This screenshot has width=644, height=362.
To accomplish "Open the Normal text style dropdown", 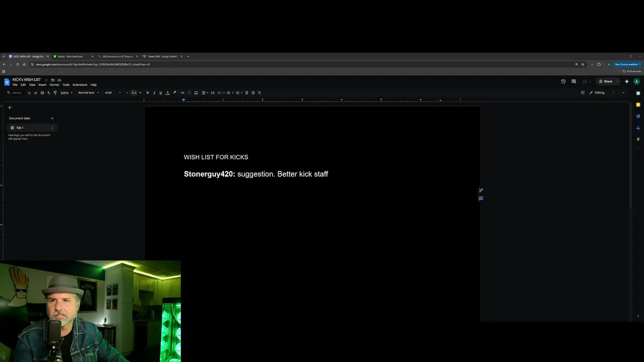I will pyautogui.click(x=88, y=93).
